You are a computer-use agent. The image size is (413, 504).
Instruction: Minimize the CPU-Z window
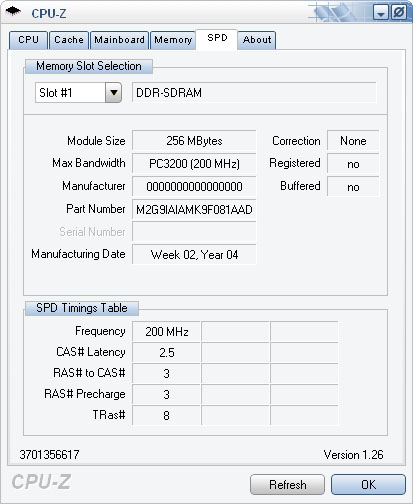click(x=381, y=13)
